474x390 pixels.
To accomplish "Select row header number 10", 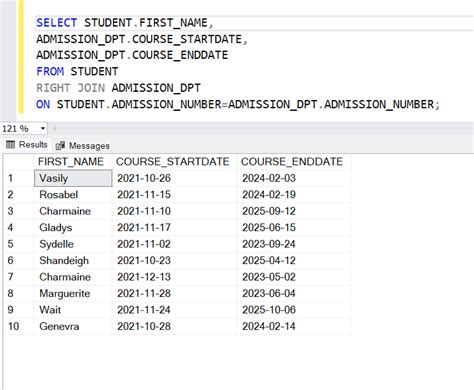I will click(19, 326).
